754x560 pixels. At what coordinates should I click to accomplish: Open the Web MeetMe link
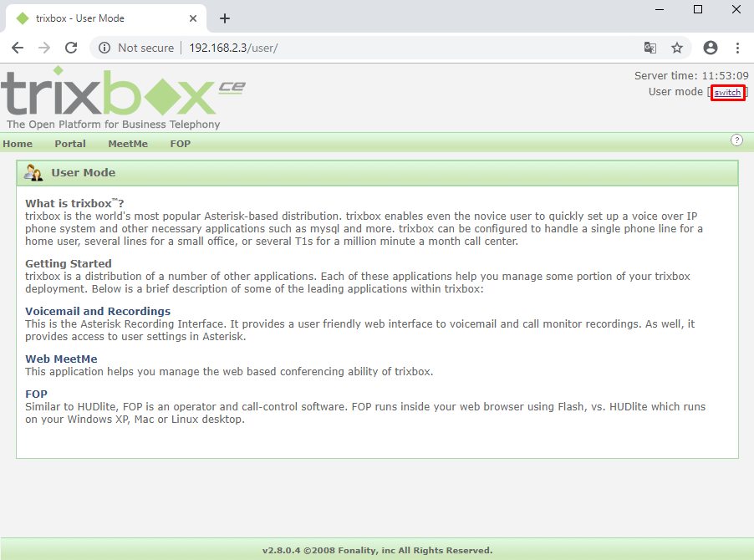(x=61, y=359)
